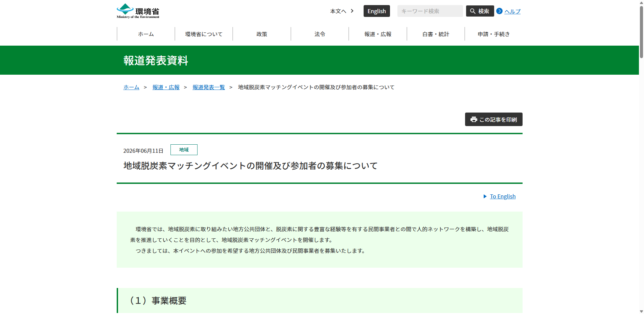Click the article title 地域脱炭素マッチングイベントの開催及び参加者の募集について
Image resolution: width=644 pixels, height=314 pixels.
[x=251, y=166]
